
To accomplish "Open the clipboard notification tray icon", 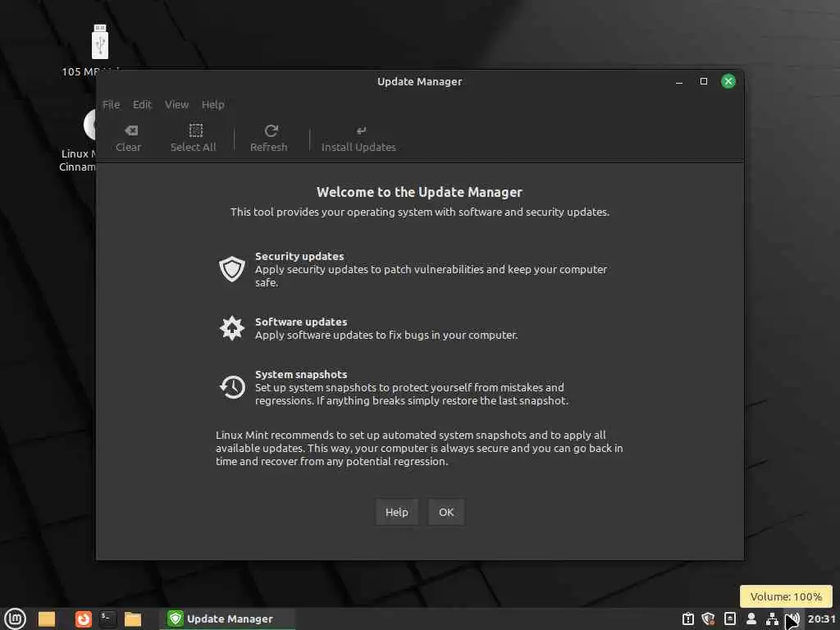I will [x=688, y=619].
